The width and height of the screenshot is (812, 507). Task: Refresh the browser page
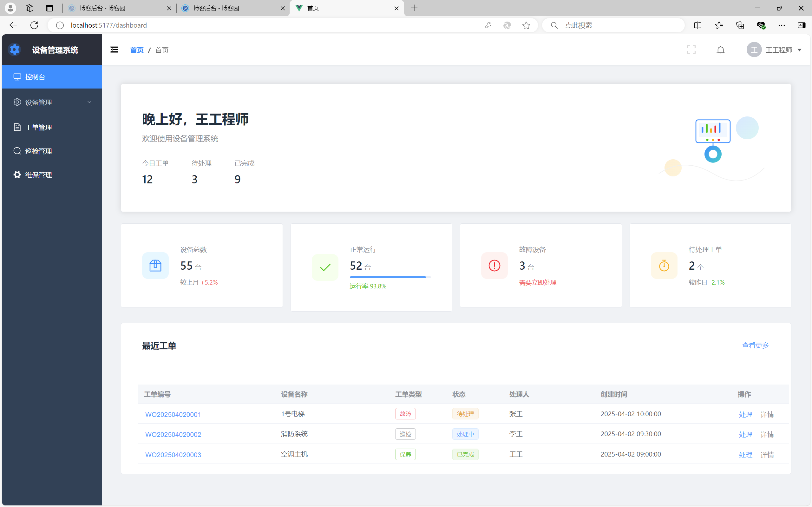[x=34, y=25]
